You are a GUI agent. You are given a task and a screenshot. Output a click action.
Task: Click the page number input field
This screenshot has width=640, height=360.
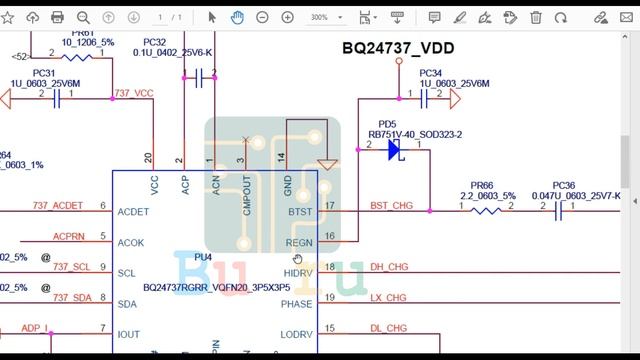160,18
